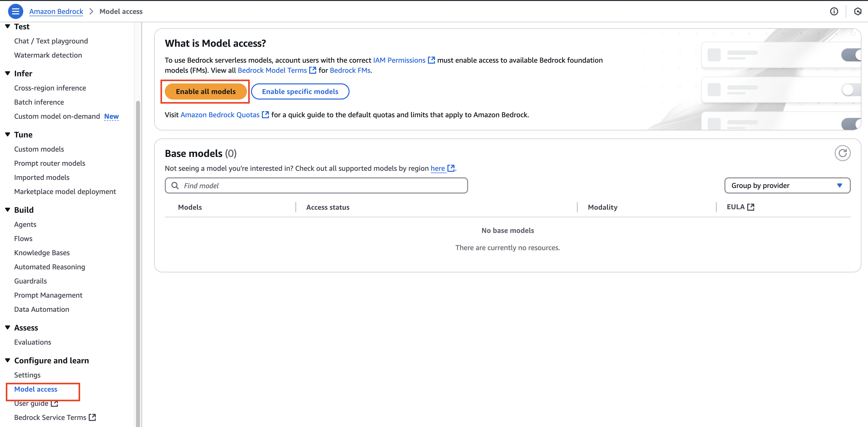Open the Amazon Bedrock breadcrumb link

point(56,11)
